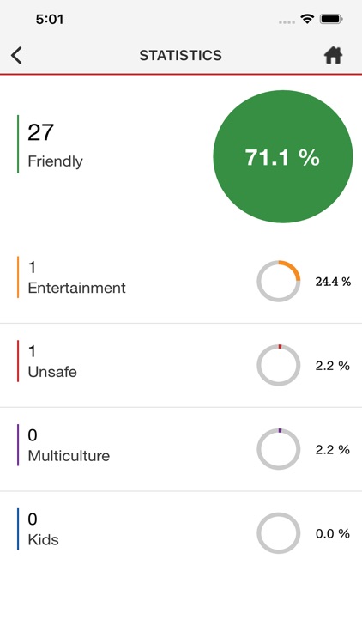The height and width of the screenshot is (644, 362).
Task: Open the Entertainment statistics row
Action: 181,282
